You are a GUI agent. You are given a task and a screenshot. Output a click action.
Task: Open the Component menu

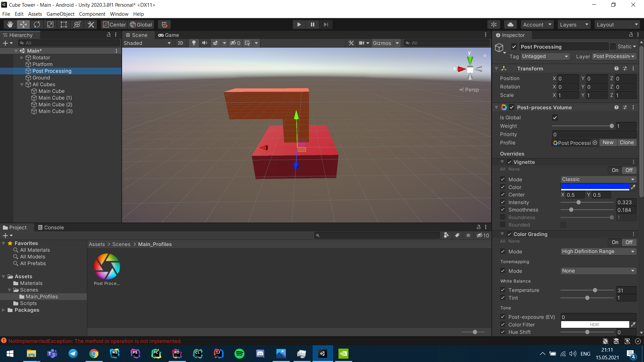[x=92, y=14]
